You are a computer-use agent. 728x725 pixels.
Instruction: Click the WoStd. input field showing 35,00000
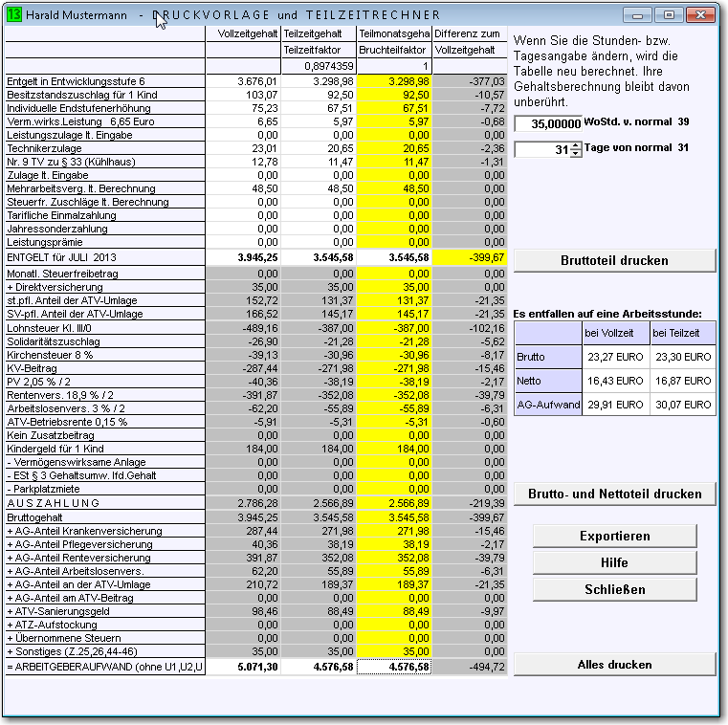(548, 123)
